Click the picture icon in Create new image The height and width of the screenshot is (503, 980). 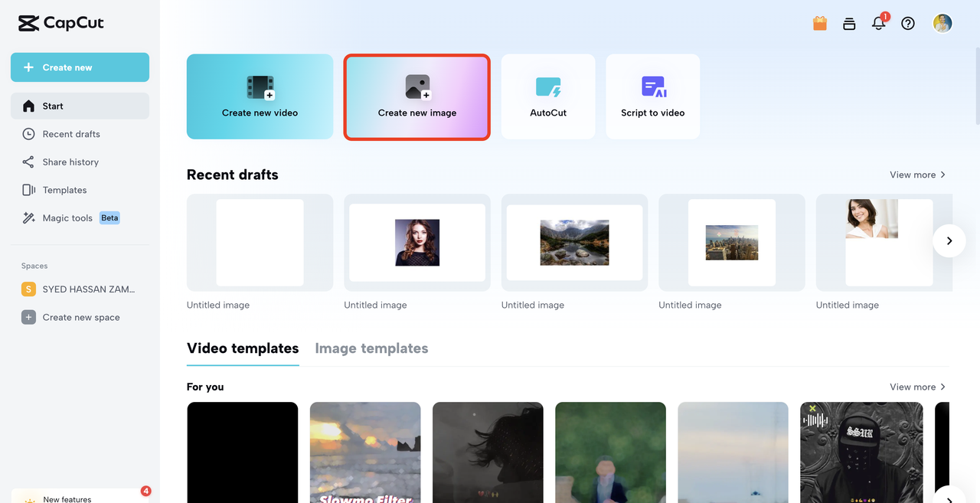click(418, 87)
